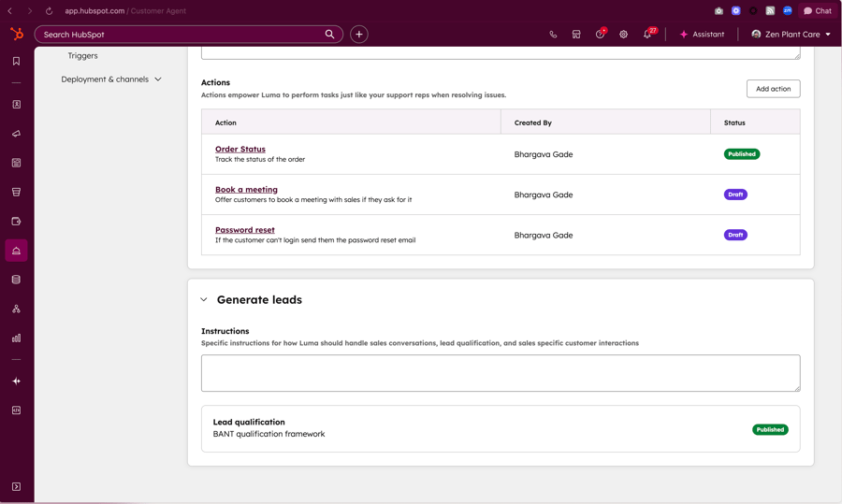Open the Bookmarks sidebar icon

[x=16, y=62]
